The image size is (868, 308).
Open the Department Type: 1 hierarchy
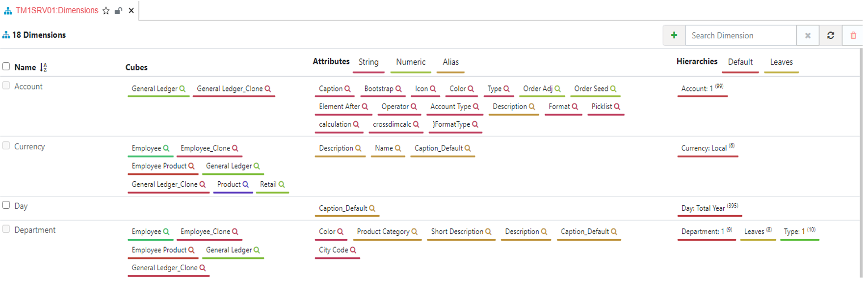click(x=800, y=231)
